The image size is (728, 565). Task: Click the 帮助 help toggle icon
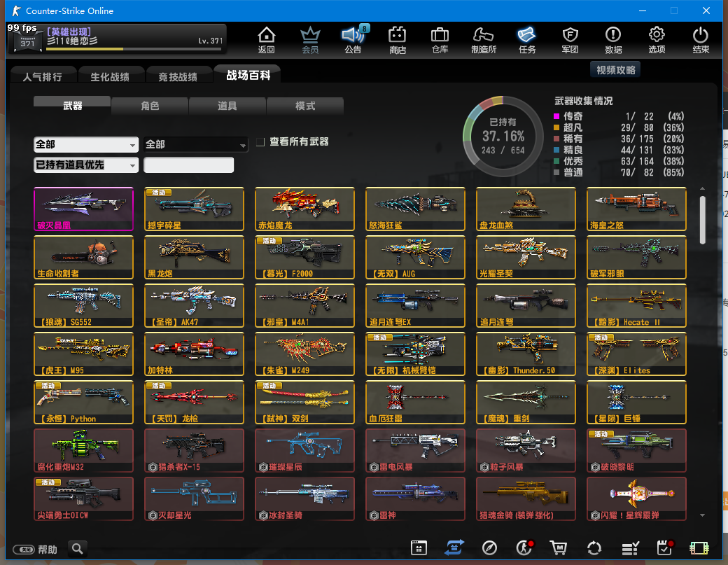[24, 550]
